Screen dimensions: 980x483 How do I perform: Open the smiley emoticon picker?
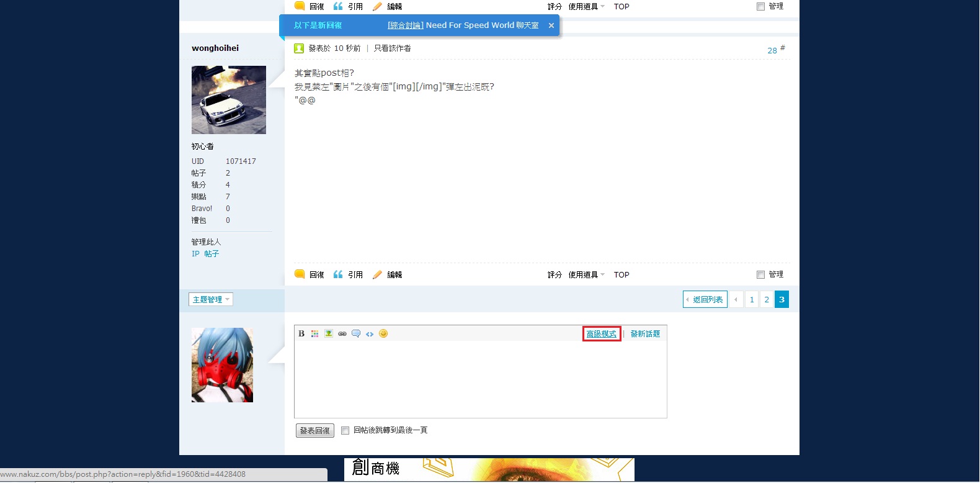(x=383, y=334)
